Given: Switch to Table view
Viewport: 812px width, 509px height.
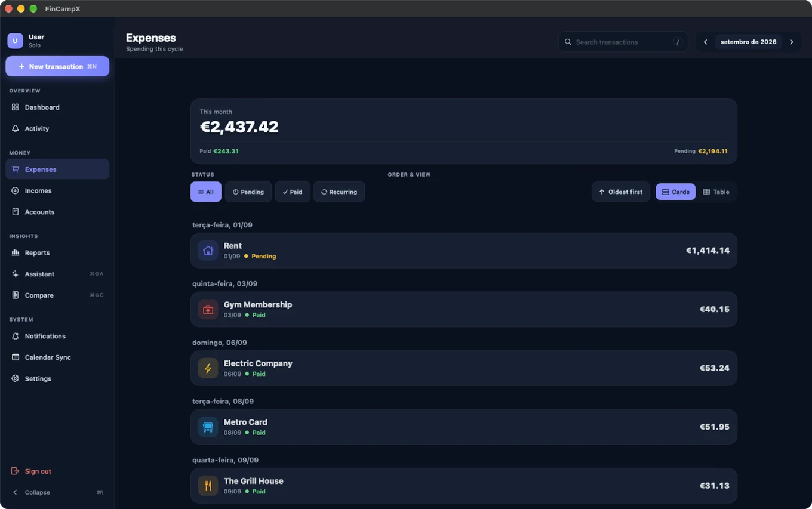Looking at the screenshot, I should click(x=716, y=192).
